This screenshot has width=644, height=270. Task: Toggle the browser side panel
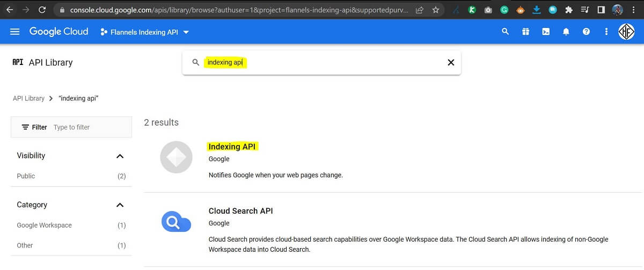601,10
